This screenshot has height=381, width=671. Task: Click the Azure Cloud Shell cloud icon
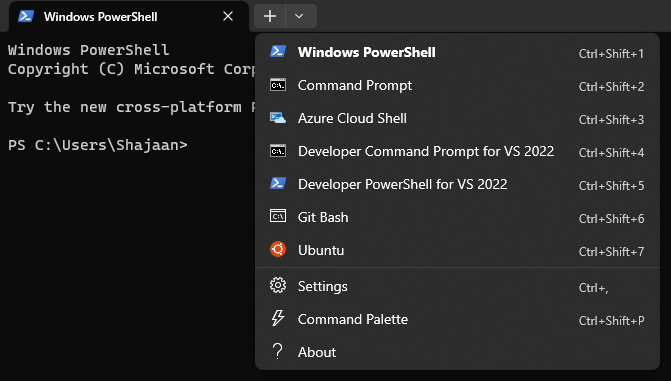[278, 118]
